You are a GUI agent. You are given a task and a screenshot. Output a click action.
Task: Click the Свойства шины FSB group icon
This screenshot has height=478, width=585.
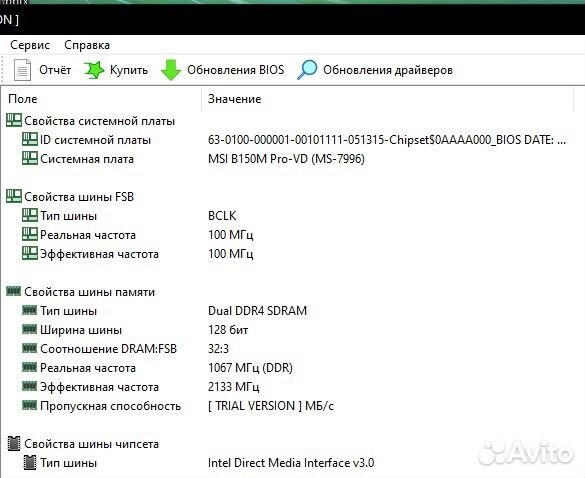click(14, 196)
